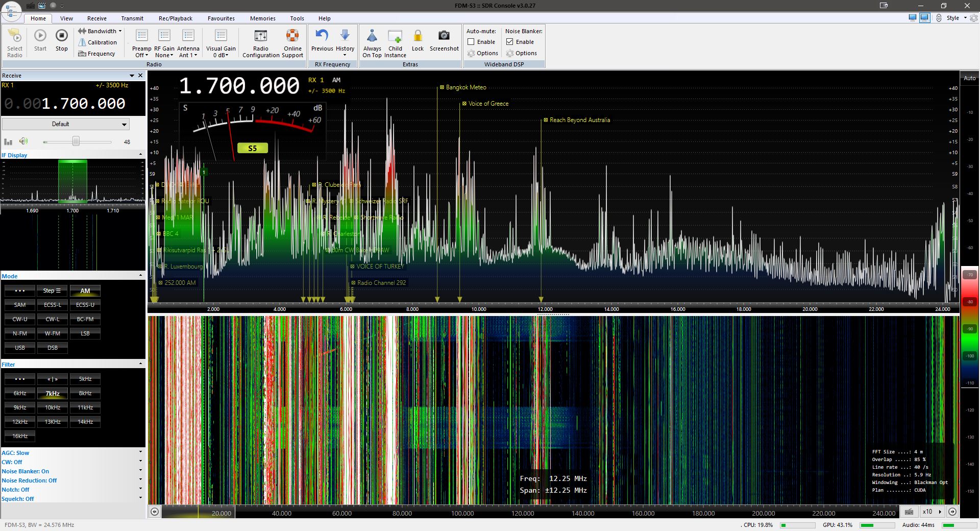Click the volume slider handle

(x=76, y=141)
